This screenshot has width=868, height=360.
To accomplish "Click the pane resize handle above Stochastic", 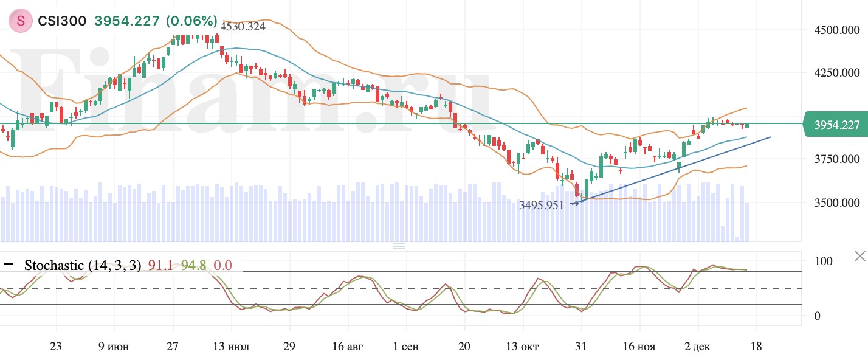I will click(399, 246).
